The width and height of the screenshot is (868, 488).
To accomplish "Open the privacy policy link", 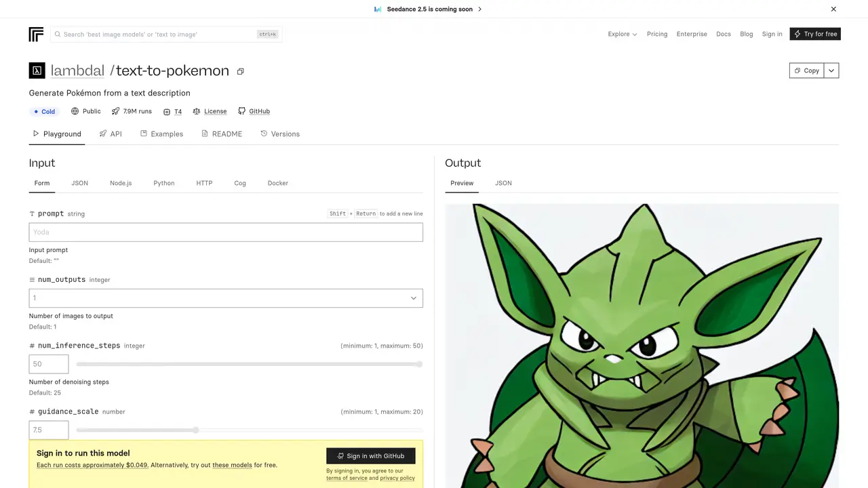I will [x=397, y=478].
